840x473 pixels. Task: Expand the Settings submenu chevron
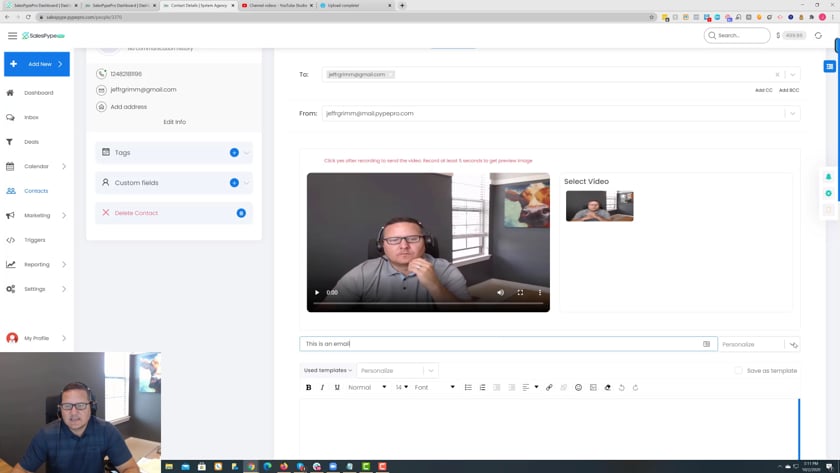tap(64, 289)
